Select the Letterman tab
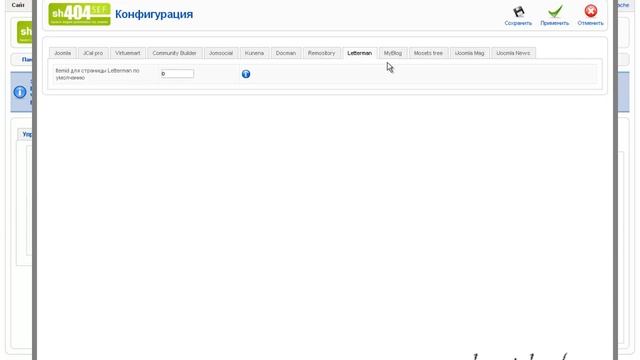Image resolution: width=640 pixels, height=360 pixels. pyautogui.click(x=360, y=53)
